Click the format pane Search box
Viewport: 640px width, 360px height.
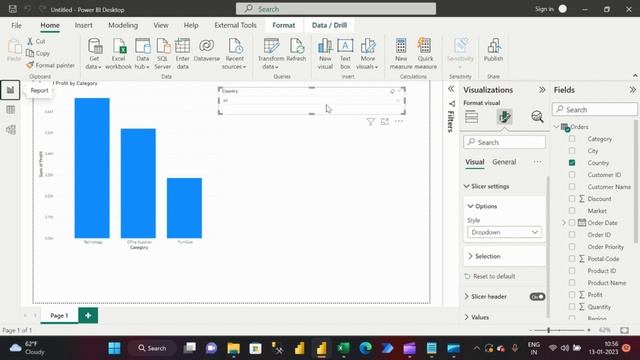(x=504, y=142)
